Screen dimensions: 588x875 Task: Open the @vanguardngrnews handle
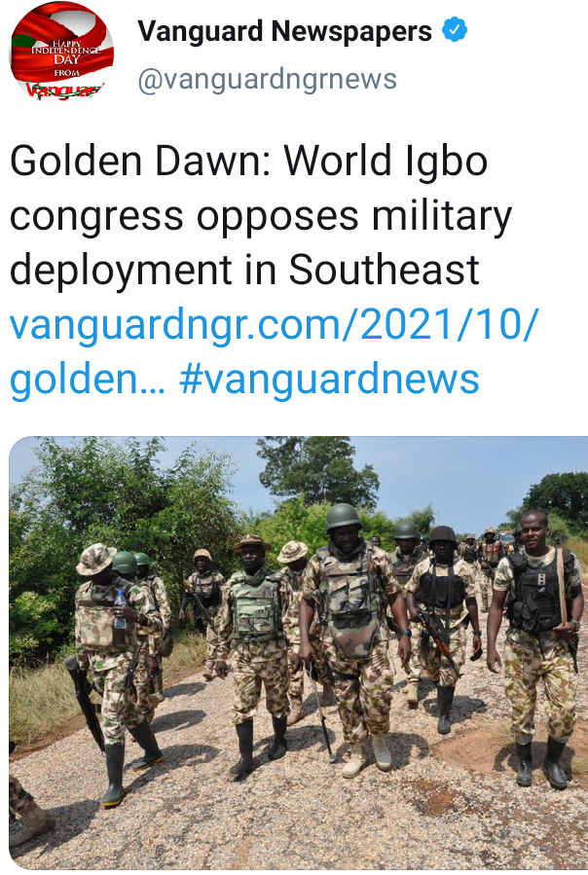pyautogui.click(x=267, y=79)
